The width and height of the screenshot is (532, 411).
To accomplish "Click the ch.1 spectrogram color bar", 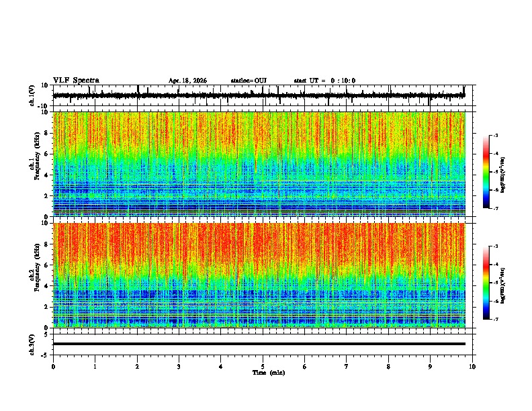I will (x=486, y=172).
